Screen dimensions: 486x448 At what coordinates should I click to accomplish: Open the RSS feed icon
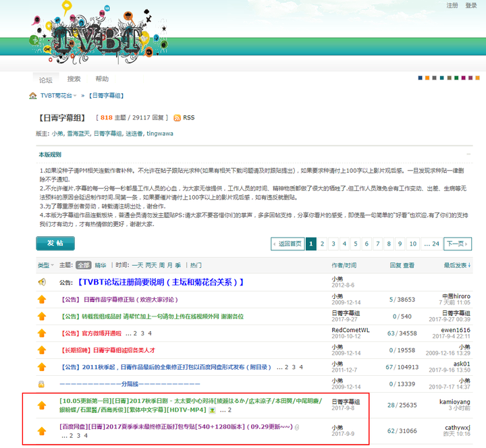[178, 117]
